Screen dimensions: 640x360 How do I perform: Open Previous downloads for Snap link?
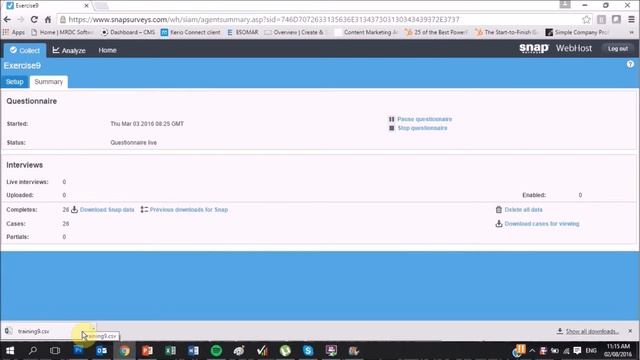(x=189, y=209)
